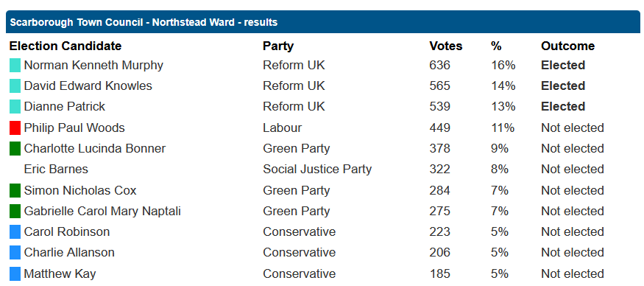Viewport: 644px width, 286px height.
Task: Select candidate Gabrielle Carol Mary Naptali
Action: 102,211
